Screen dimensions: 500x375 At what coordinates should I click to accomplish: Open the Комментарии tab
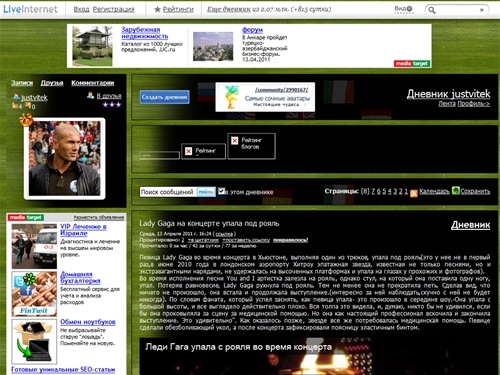[x=92, y=83]
